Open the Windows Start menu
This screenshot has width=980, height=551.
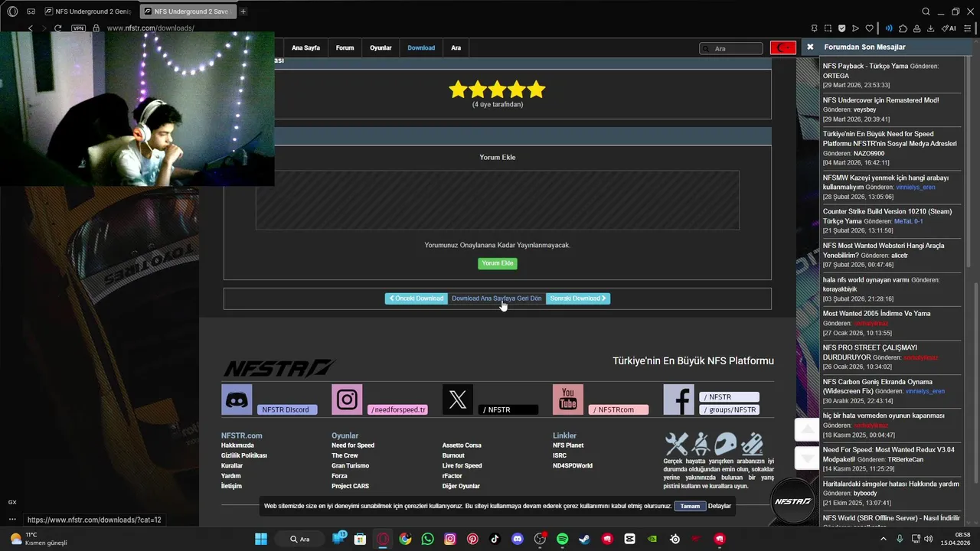pos(261,539)
